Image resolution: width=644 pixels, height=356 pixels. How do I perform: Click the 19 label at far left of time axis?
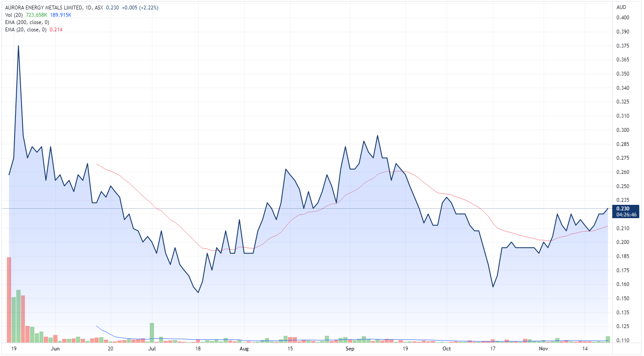coord(14,349)
